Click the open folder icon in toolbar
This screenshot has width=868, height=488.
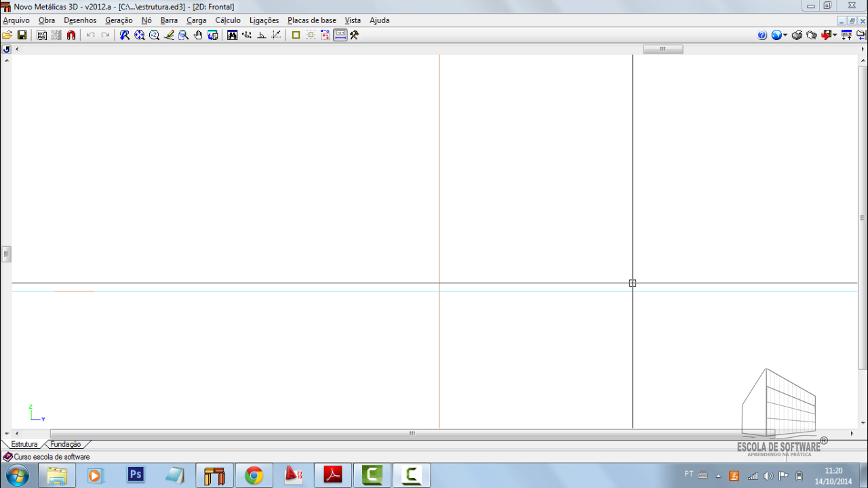coord(7,35)
